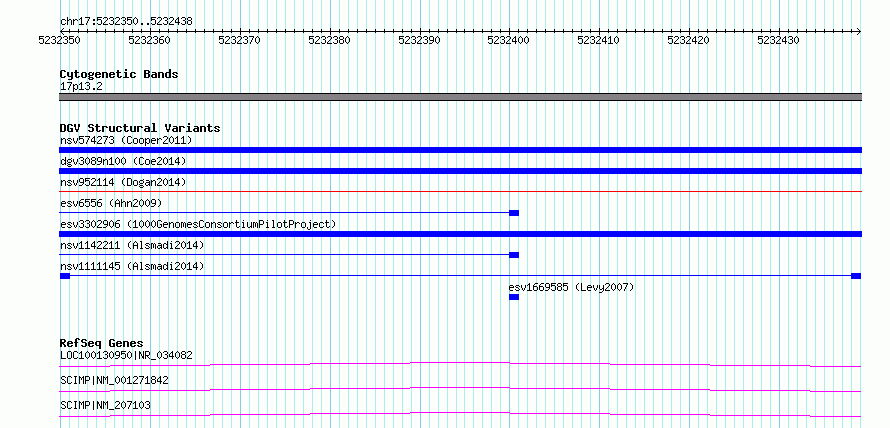
Task: Click the grey 17p13.2 cytoband bar
Action: coord(460,97)
